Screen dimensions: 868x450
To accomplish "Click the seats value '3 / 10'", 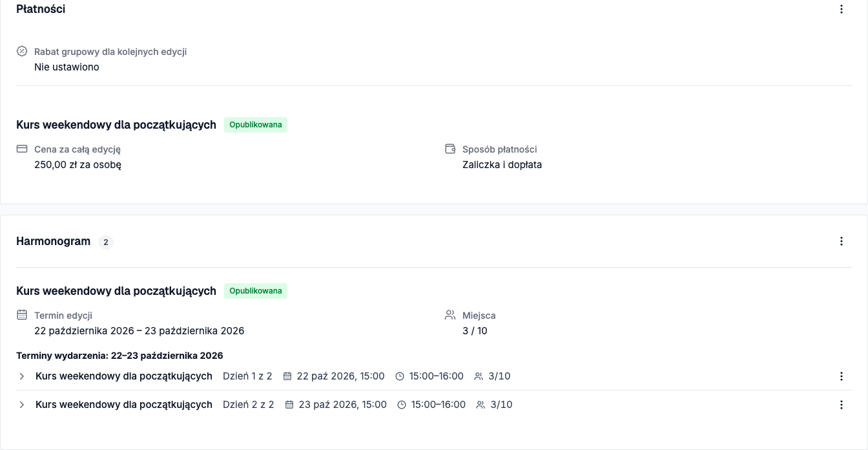I will [475, 330].
